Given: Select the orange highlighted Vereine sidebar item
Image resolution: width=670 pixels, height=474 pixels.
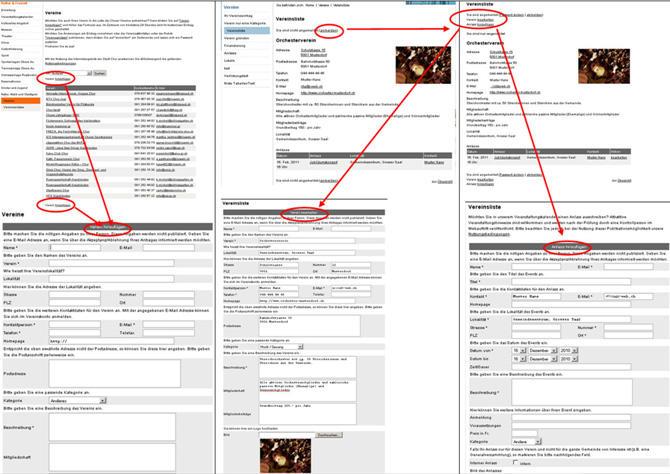Looking at the screenshot, I should (x=21, y=101).
